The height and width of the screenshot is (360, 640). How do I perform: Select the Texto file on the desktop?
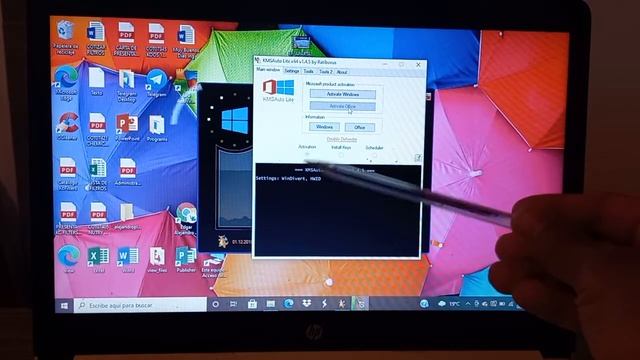tap(96, 82)
